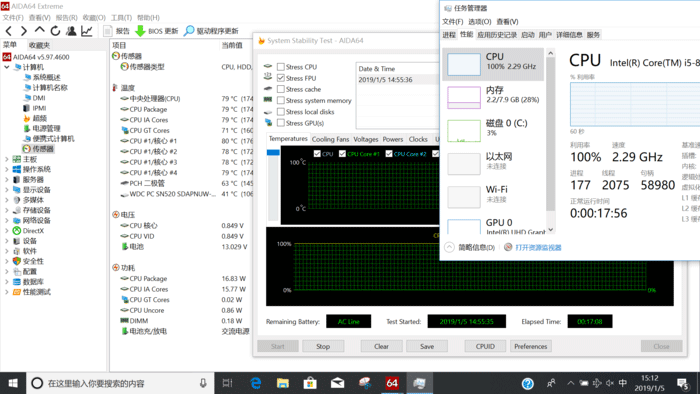This screenshot has width=700, height=394.
Task: Click the taskbar search input field
Action: (x=121, y=383)
